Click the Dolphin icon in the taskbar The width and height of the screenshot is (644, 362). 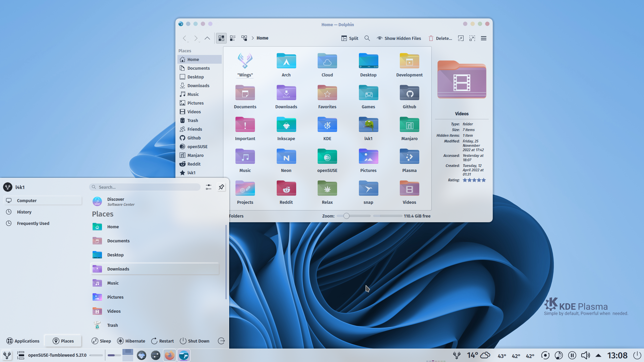click(x=184, y=355)
